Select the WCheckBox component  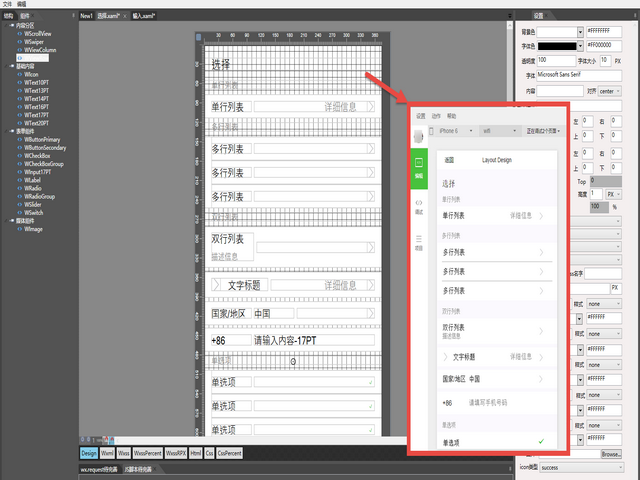tap(38, 155)
